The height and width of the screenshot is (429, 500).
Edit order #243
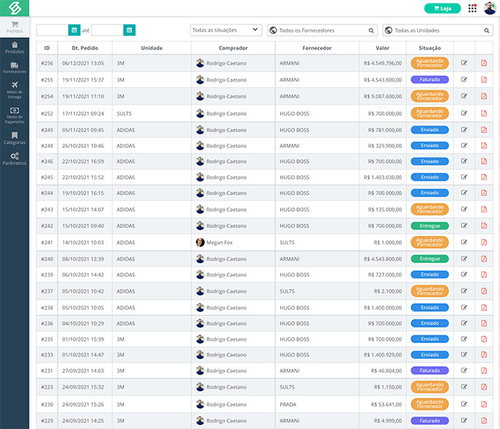pos(464,209)
